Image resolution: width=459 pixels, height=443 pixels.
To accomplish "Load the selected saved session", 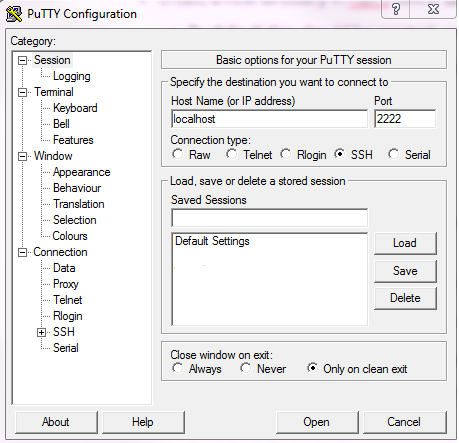I will coord(405,243).
